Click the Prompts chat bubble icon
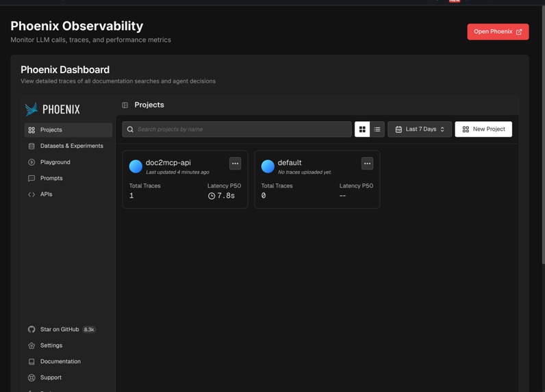 coord(31,178)
